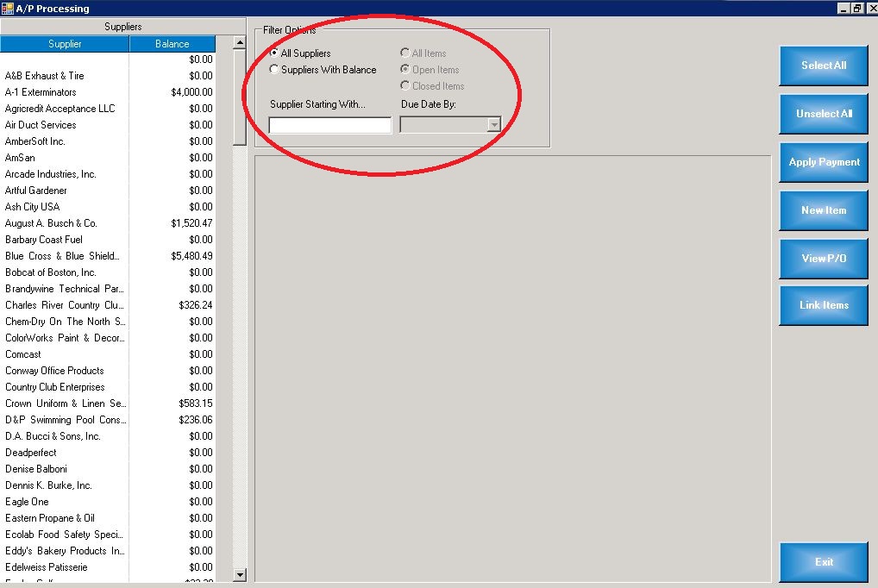
Task: Click the New Item button
Action: coord(824,210)
